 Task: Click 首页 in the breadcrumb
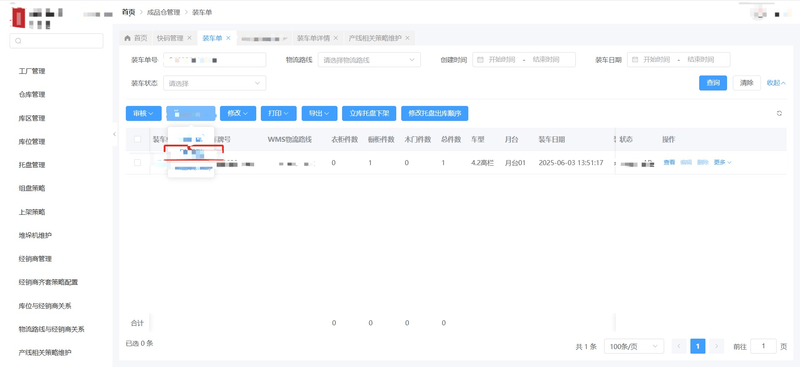coord(129,12)
